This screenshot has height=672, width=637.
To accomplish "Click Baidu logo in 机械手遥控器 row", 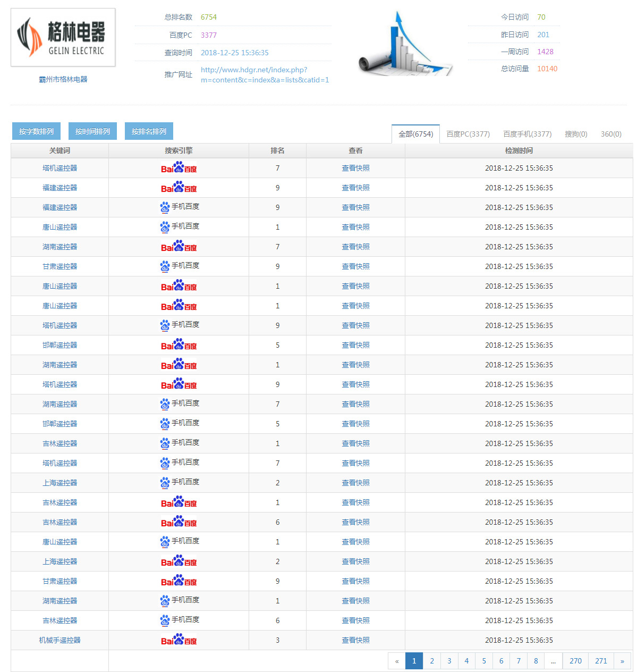I will click(179, 640).
